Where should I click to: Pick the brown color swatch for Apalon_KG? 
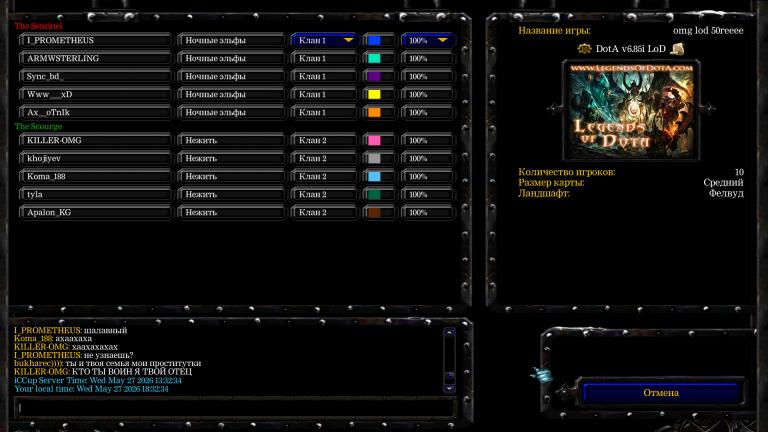pos(374,212)
